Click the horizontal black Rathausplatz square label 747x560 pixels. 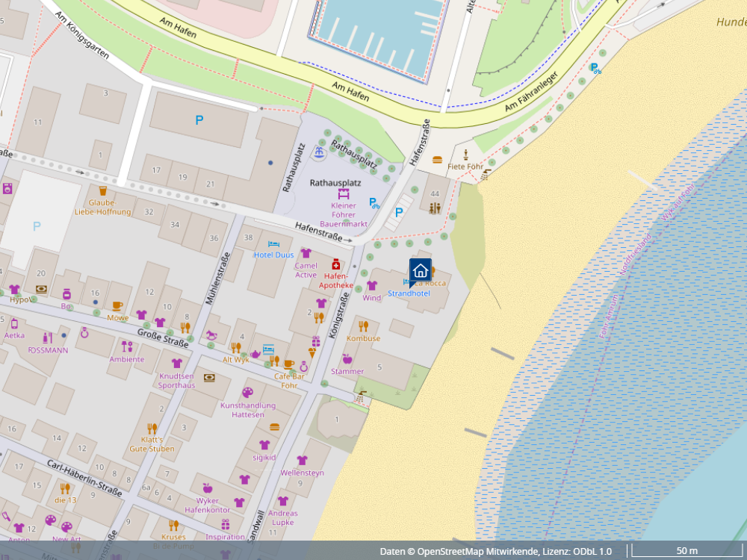point(335,183)
